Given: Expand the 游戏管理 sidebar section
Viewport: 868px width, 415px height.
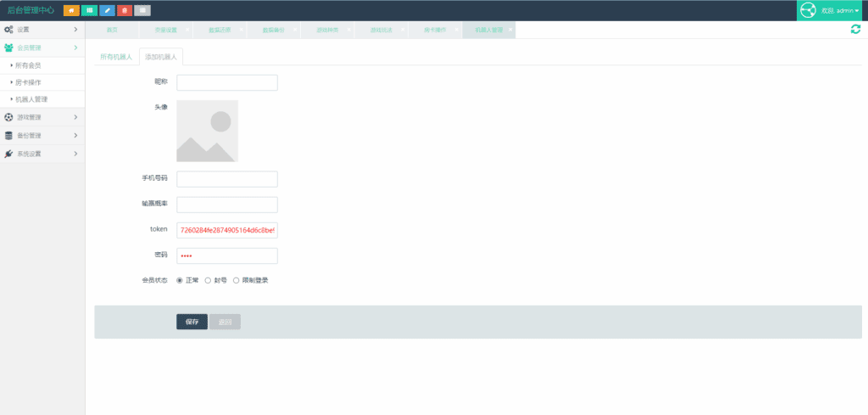Looking at the screenshot, I should coord(42,117).
